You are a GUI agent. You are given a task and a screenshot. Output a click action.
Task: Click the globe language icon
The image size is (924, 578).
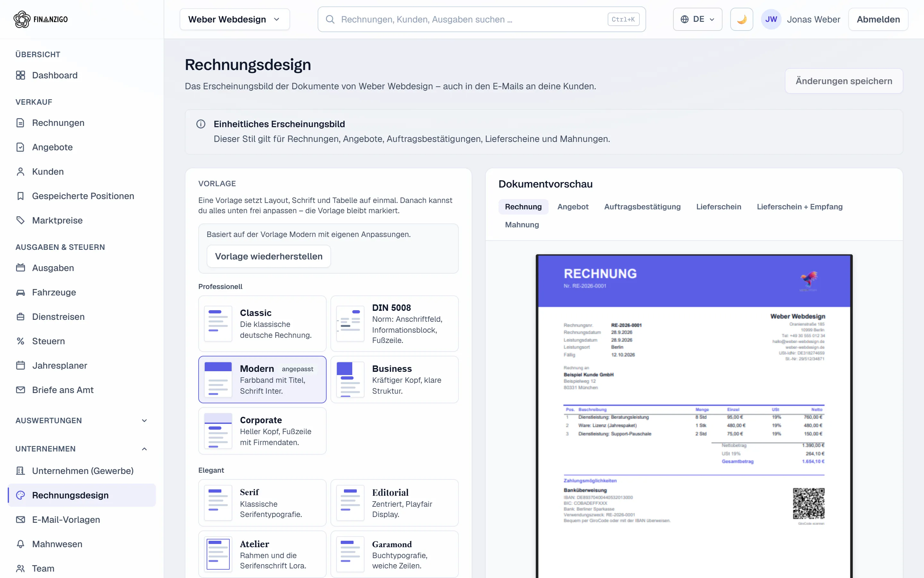click(x=685, y=20)
